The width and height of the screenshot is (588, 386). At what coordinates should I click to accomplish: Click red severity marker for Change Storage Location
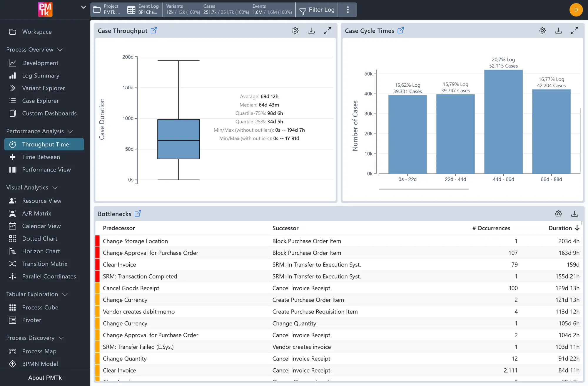pyautogui.click(x=97, y=241)
